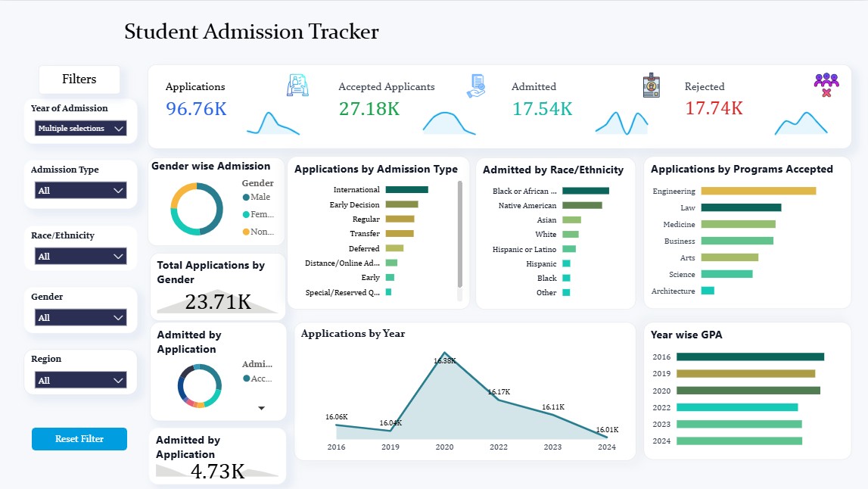Select the Regular admission type bar

pos(400,219)
